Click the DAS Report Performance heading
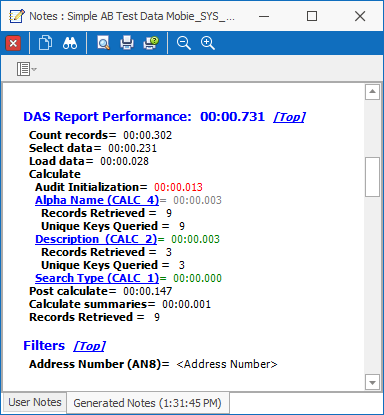Screen dimensions: 384x415 pyautogui.click(x=107, y=117)
